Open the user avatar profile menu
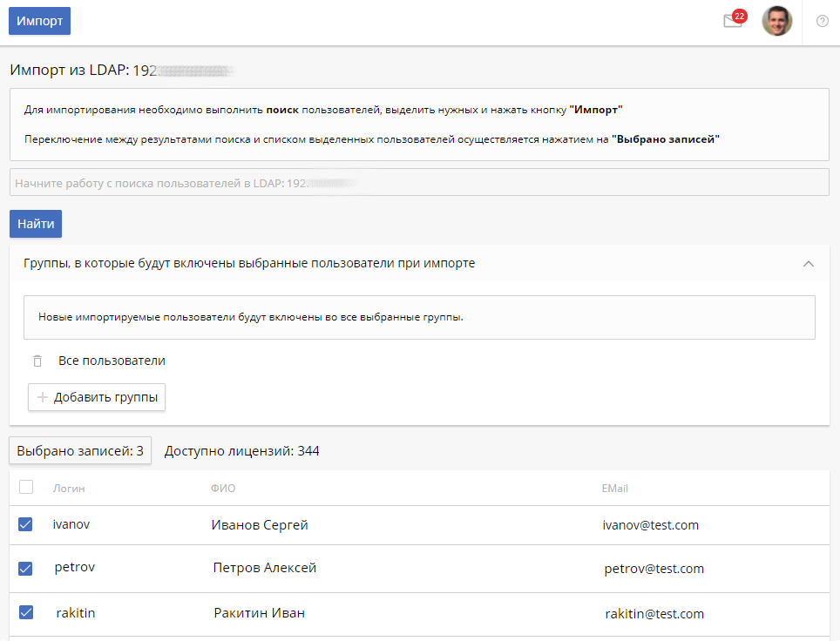The width and height of the screenshot is (840, 641). pyautogui.click(x=776, y=22)
